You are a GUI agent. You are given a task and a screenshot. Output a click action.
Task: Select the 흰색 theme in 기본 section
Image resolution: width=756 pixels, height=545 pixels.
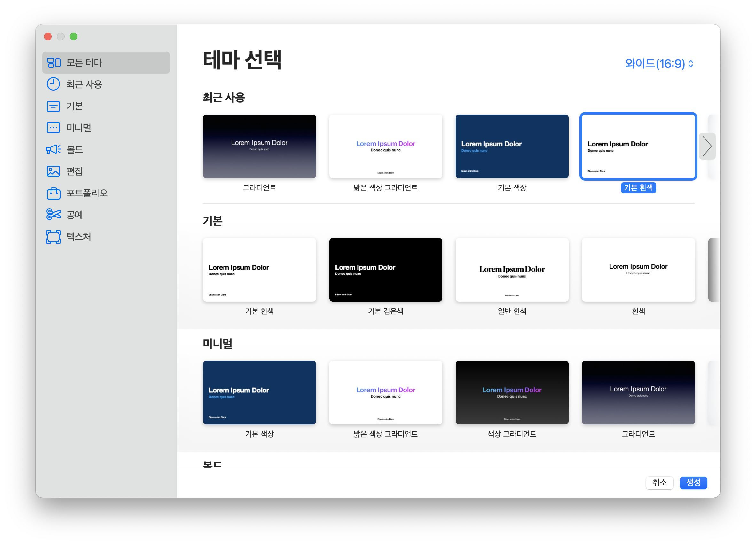click(x=638, y=270)
